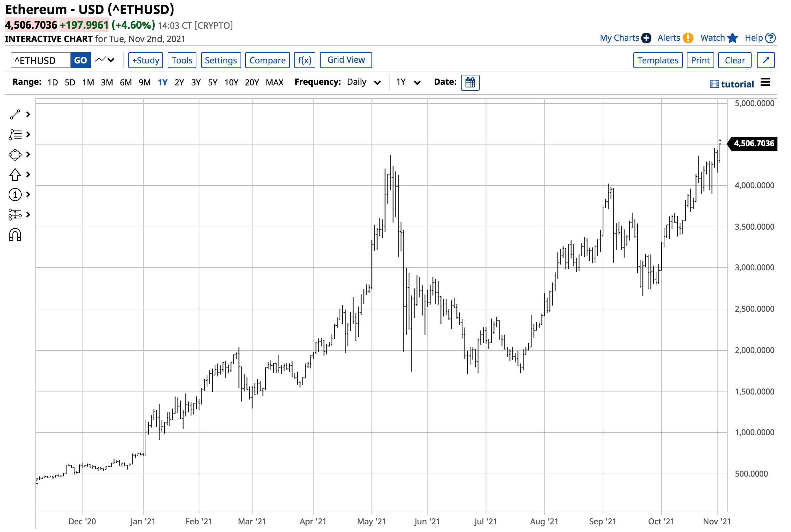Click the Help link text
The width and height of the screenshot is (791, 532).
click(754, 38)
